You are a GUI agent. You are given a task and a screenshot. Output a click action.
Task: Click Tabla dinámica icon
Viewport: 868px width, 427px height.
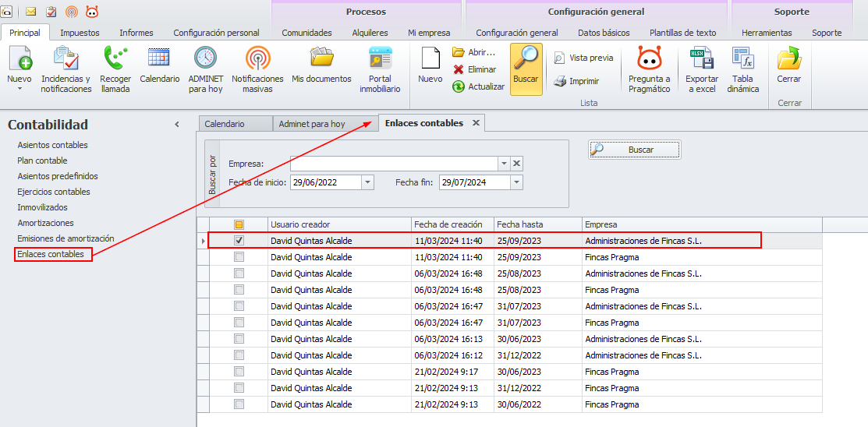tap(742, 60)
